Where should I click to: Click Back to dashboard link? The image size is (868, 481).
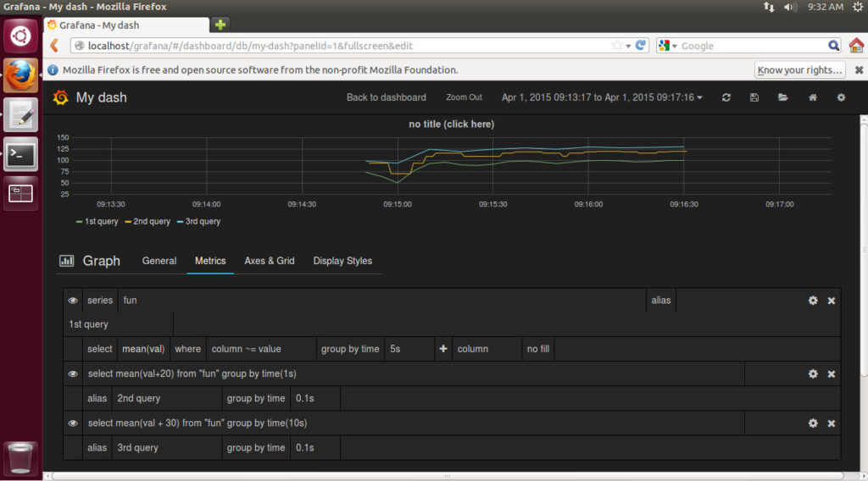coord(387,97)
